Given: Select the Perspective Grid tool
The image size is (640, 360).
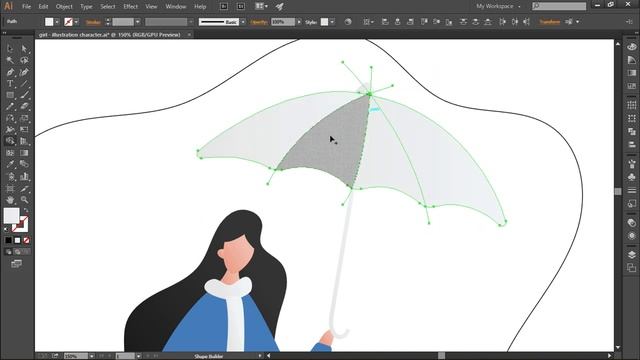Looking at the screenshot, I should [x=24, y=141].
